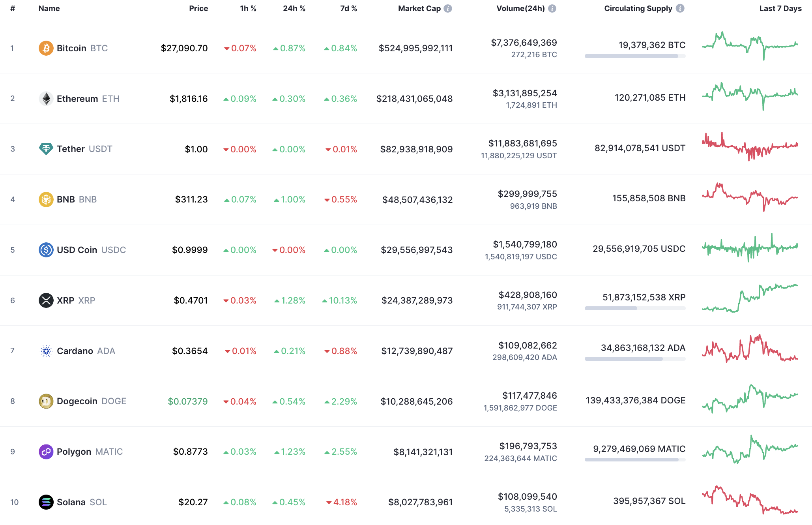Open the Volume(24h) info tooltip
This screenshot has height=525, width=812.
pyautogui.click(x=552, y=8)
